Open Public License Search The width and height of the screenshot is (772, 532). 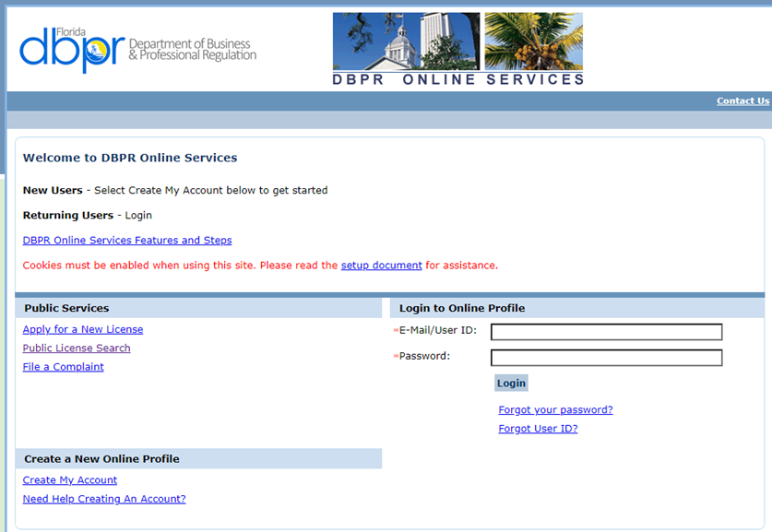[x=77, y=348]
